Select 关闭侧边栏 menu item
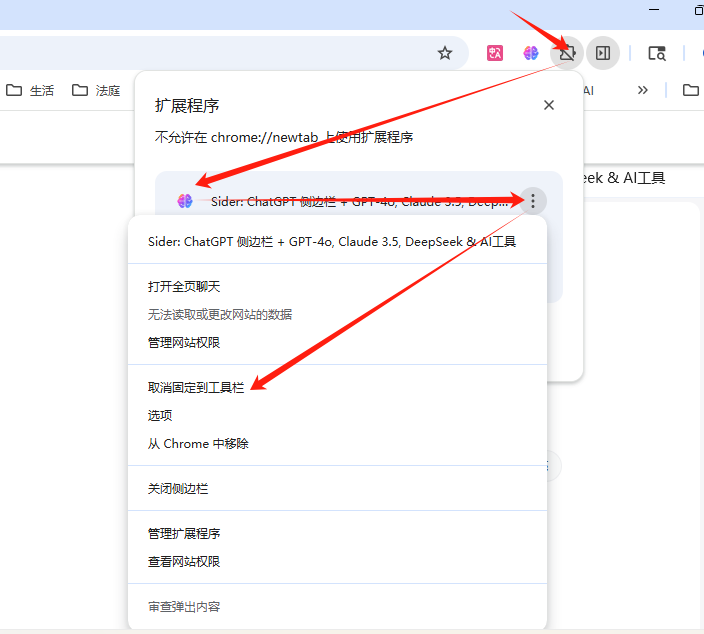 tap(337, 489)
